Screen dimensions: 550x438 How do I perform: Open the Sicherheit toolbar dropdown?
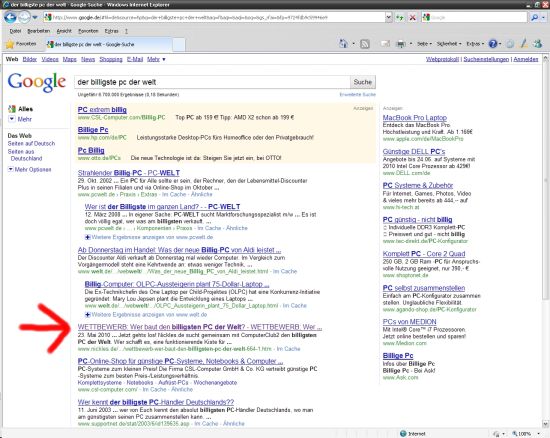tap(449, 44)
